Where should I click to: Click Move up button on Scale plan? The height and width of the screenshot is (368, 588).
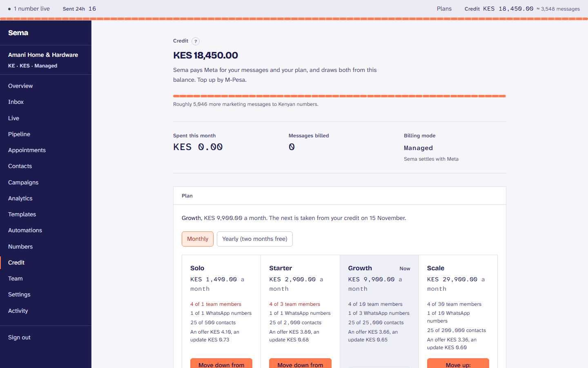tap(458, 364)
